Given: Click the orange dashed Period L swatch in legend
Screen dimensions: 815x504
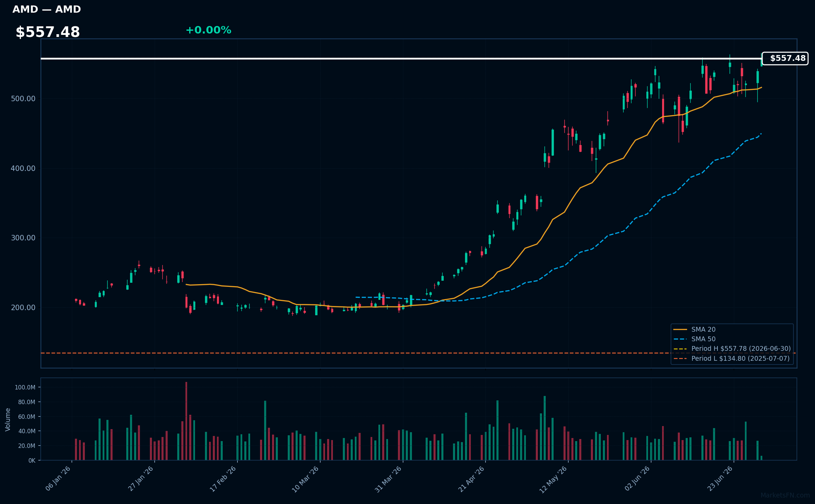Looking at the screenshot, I should [680, 359].
